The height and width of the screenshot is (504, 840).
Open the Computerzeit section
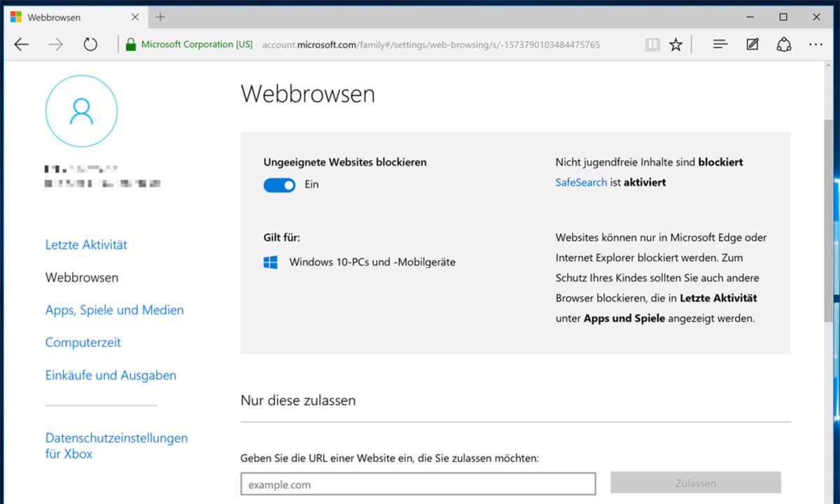[x=83, y=343]
